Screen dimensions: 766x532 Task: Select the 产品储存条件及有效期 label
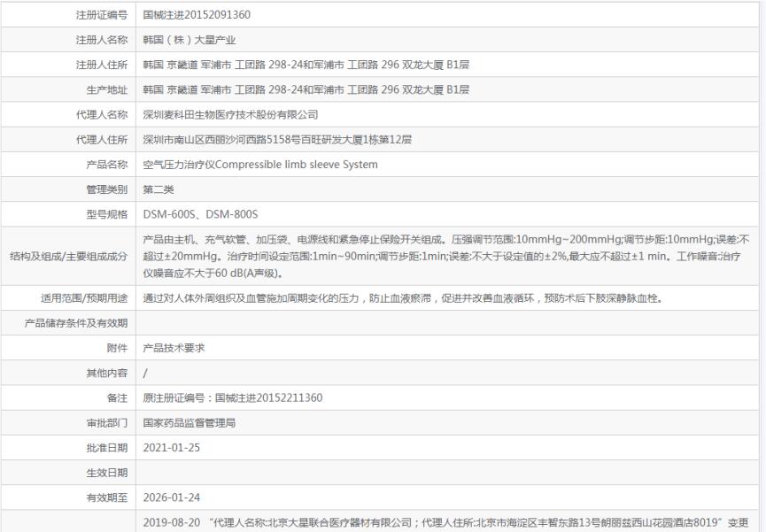76,323
